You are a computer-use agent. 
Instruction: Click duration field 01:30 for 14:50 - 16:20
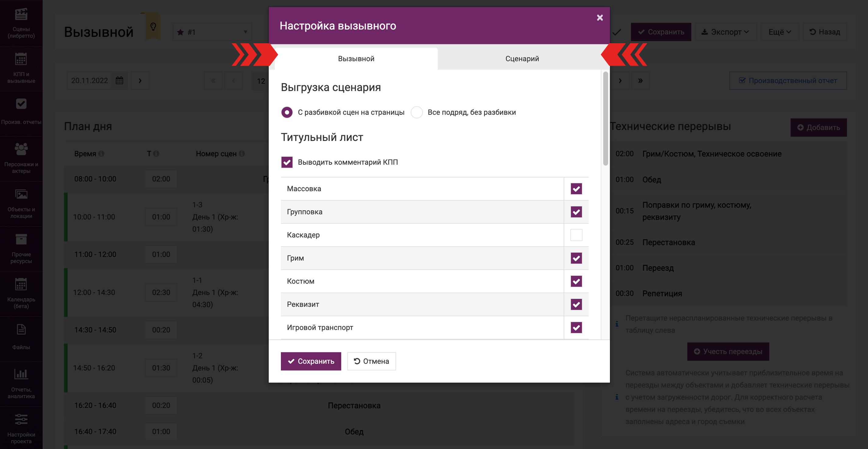coord(161,368)
